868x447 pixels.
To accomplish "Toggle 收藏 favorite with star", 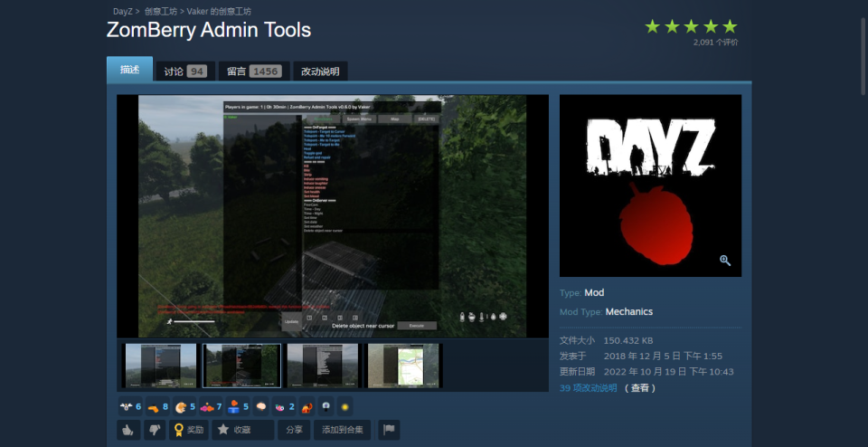I will tap(242, 430).
